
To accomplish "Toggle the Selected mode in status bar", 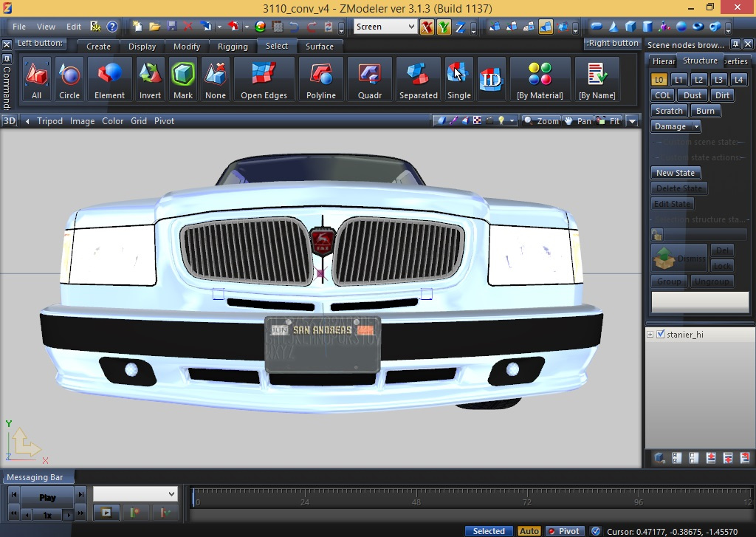I will coord(489,531).
